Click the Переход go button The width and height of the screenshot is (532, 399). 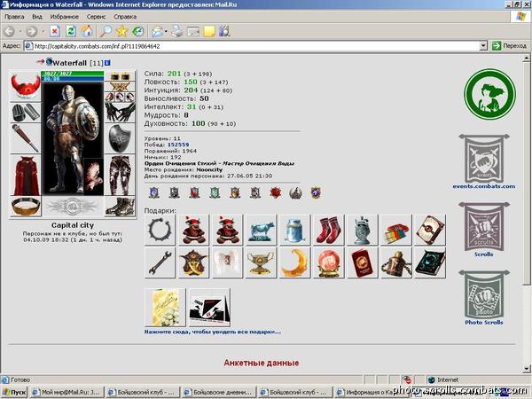tap(509, 45)
